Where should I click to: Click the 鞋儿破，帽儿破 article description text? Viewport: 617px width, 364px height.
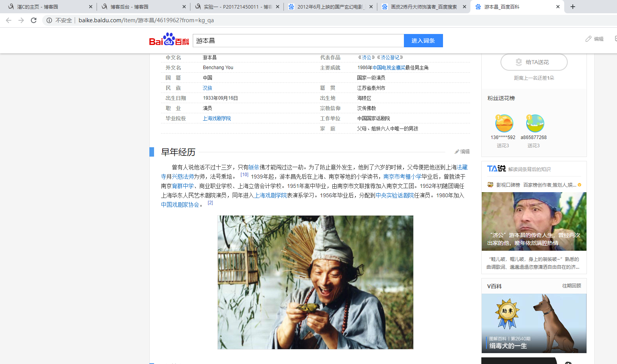coord(534,263)
